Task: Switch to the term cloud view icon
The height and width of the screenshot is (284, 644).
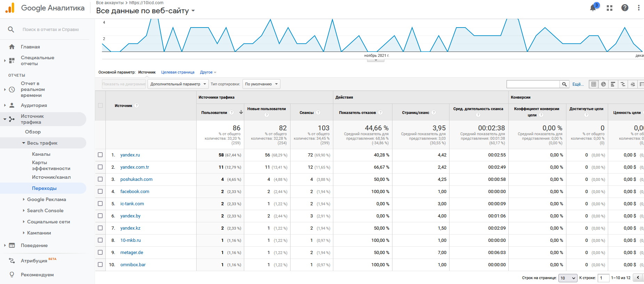Action: (x=633, y=84)
